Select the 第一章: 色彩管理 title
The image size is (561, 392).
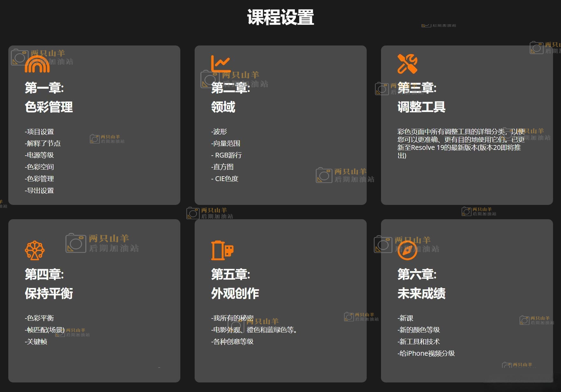pos(49,97)
